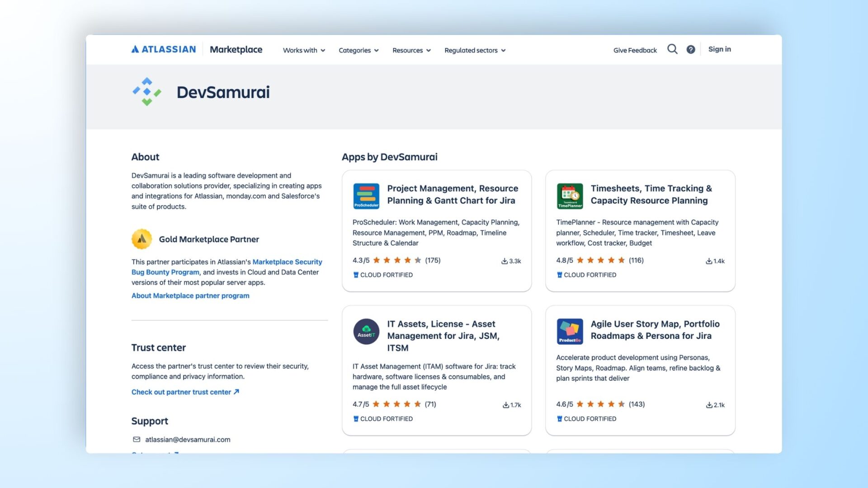
Task: Click the Gold Marketplace Partner label
Action: pos(209,239)
